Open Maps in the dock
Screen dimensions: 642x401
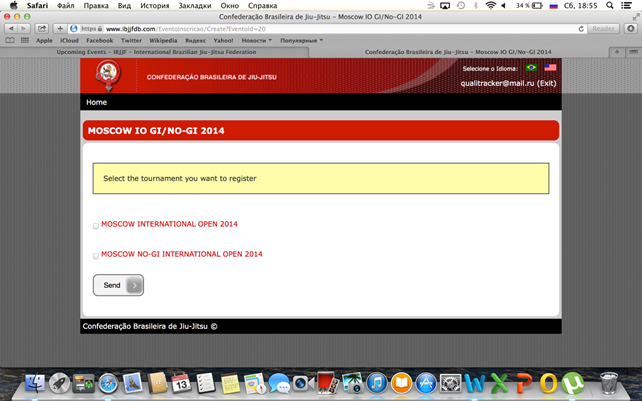255,383
